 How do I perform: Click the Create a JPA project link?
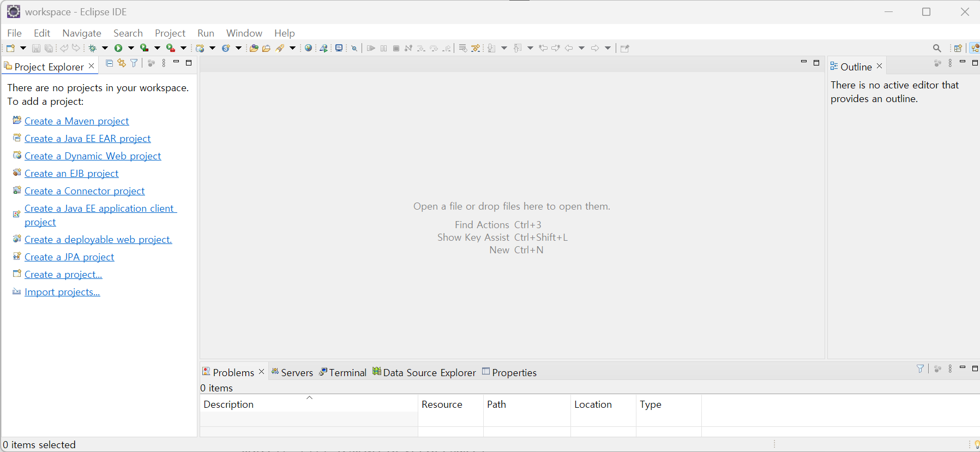point(69,257)
